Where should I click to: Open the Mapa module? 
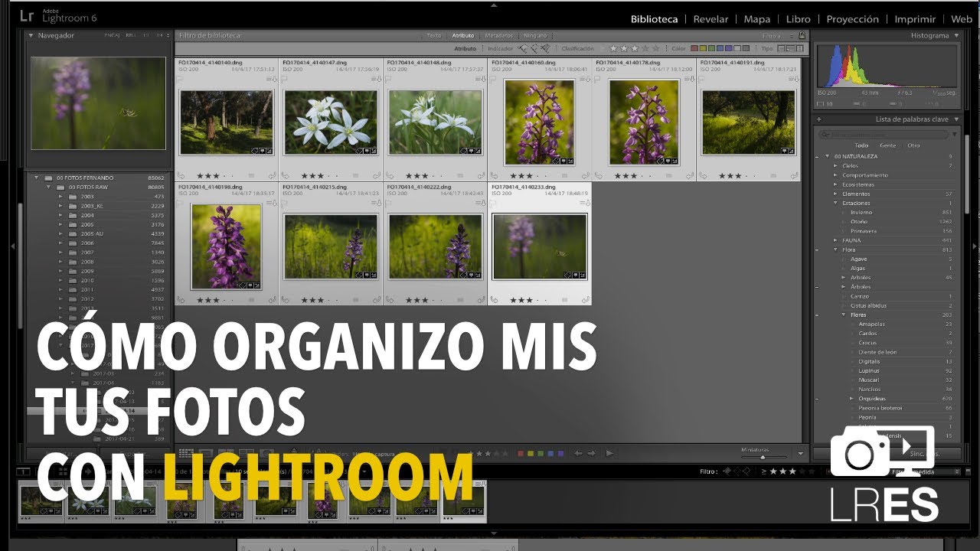[756, 19]
